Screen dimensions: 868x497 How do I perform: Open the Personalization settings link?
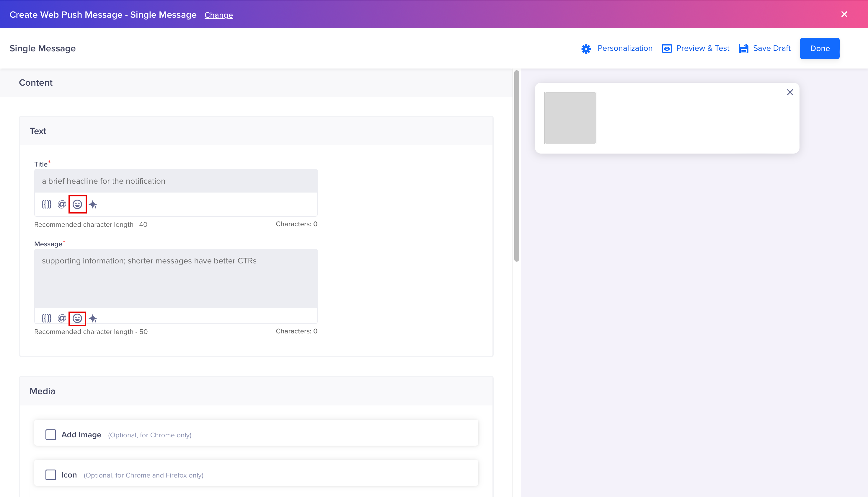(625, 48)
